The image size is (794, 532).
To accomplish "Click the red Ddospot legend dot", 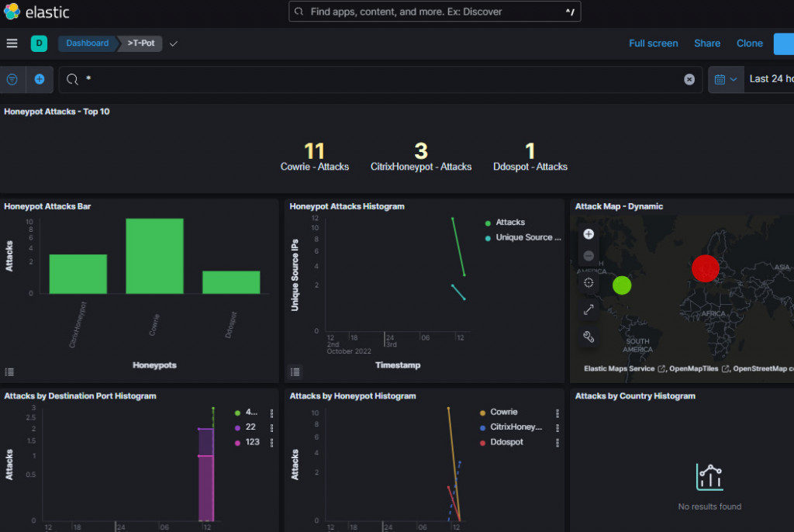I will tap(482, 443).
